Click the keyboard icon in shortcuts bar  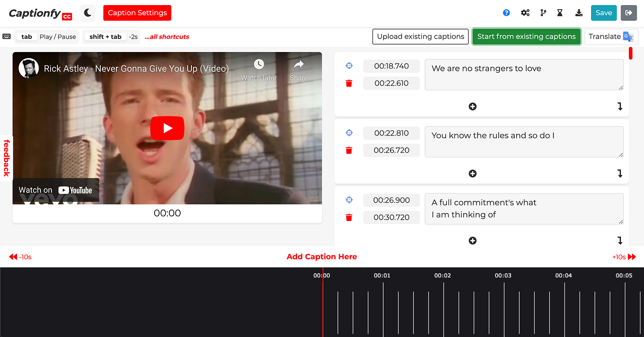click(x=6, y=36)
